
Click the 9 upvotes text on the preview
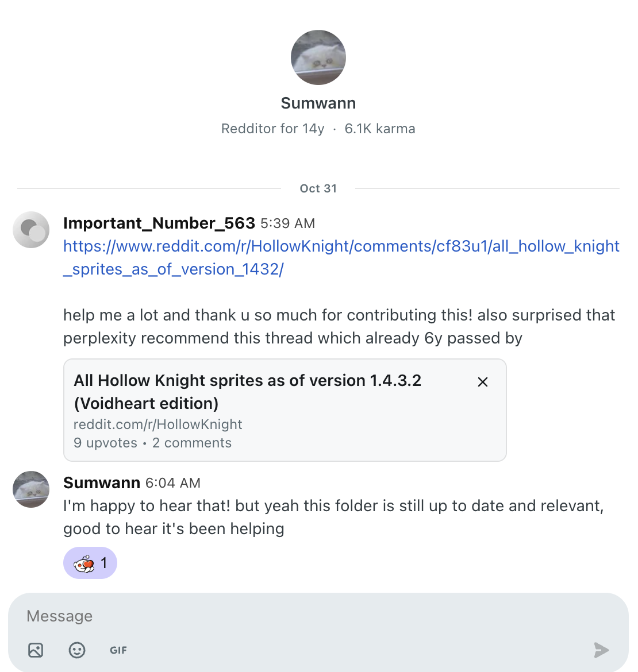point(105,443)
